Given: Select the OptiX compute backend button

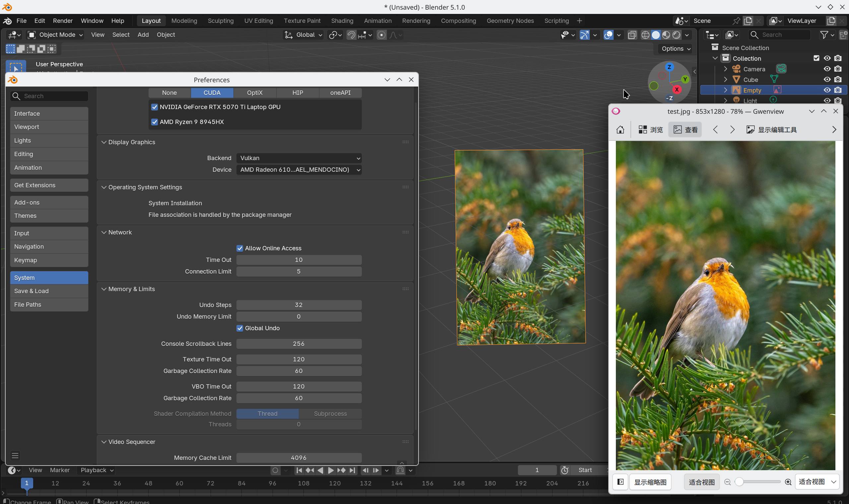Looking at the screenshot, I should pos(255,93).
